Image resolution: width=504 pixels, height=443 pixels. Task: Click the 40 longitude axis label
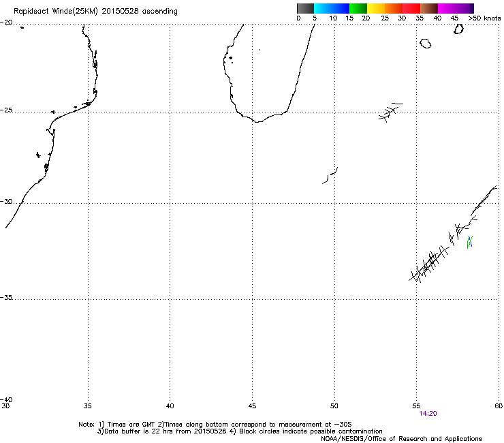click(170, 406)
